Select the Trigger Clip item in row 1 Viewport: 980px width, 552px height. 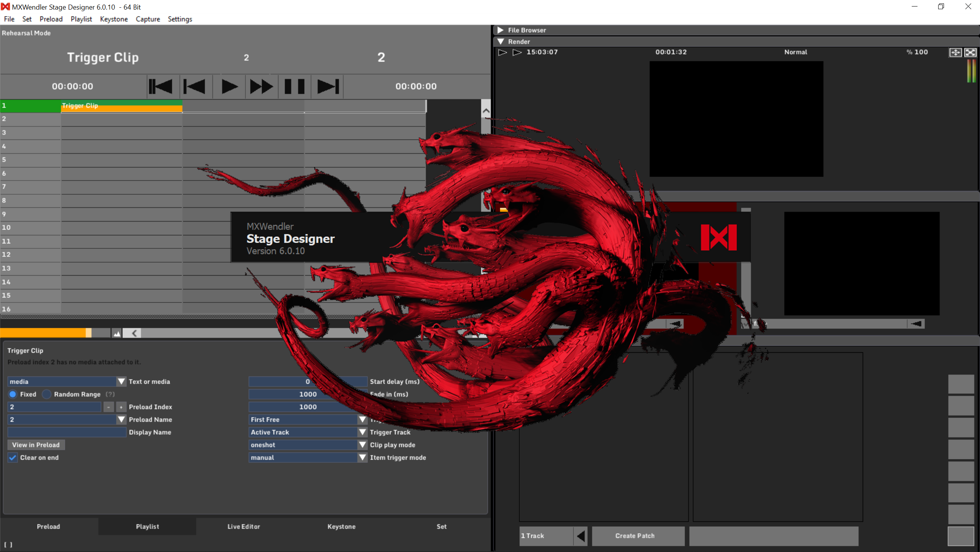tap(122, 106)
